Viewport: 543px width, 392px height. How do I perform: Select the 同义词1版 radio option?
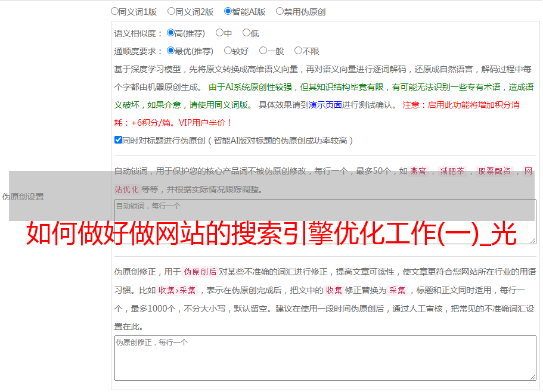pyautogui.click(x=115, y=11)
